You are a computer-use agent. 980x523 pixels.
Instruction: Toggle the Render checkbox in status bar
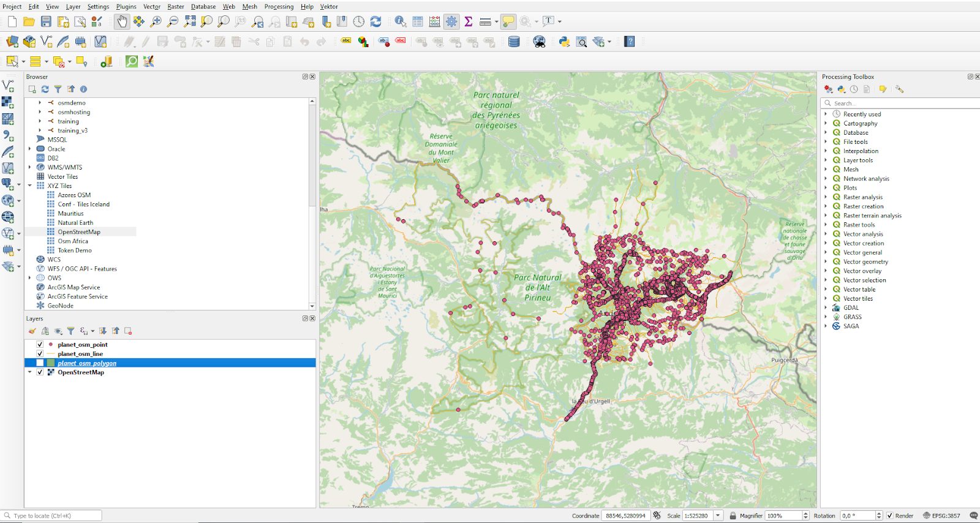click(x=890, y=516)
